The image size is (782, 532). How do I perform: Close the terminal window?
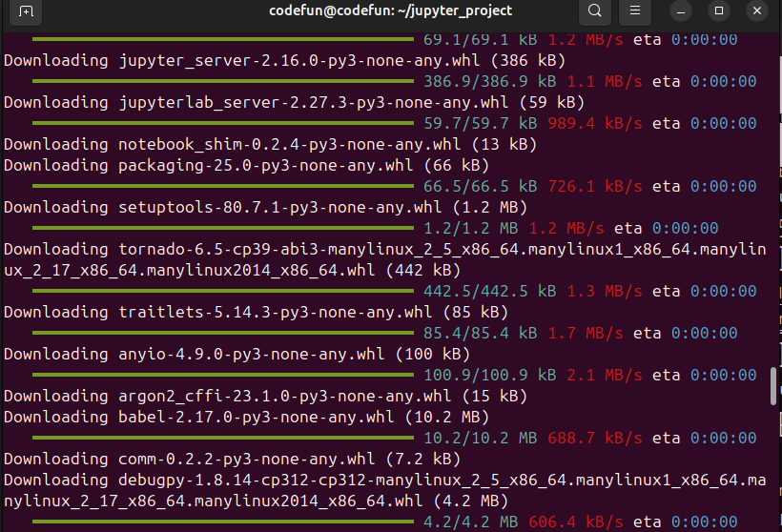point(757,11)
